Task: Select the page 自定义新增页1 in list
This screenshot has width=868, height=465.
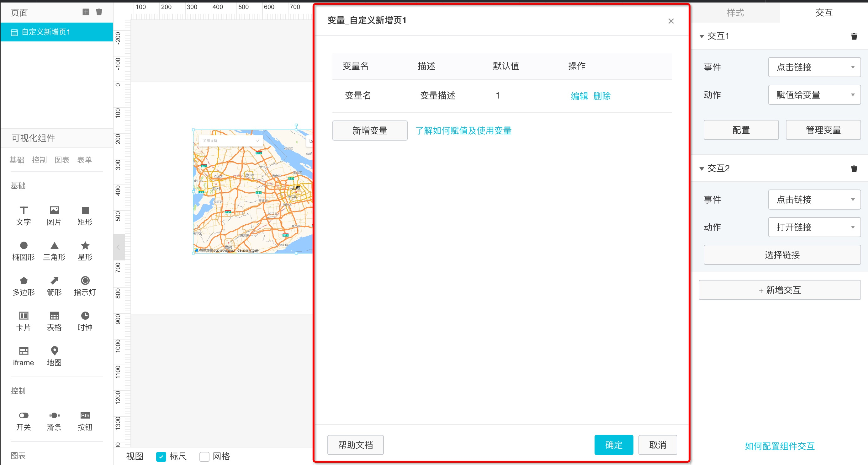Action: (57, 32)
